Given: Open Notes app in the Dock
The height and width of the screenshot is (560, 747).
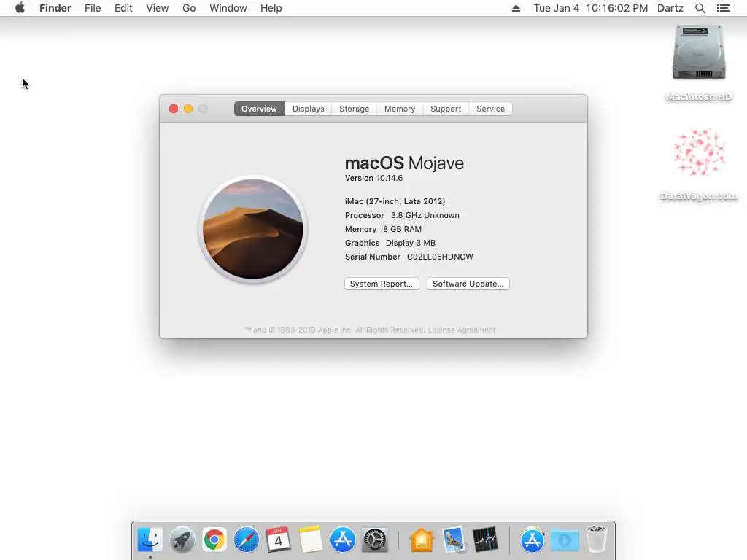Looking at the screenshot, I should pyautogui.click(x=311, y=540).
